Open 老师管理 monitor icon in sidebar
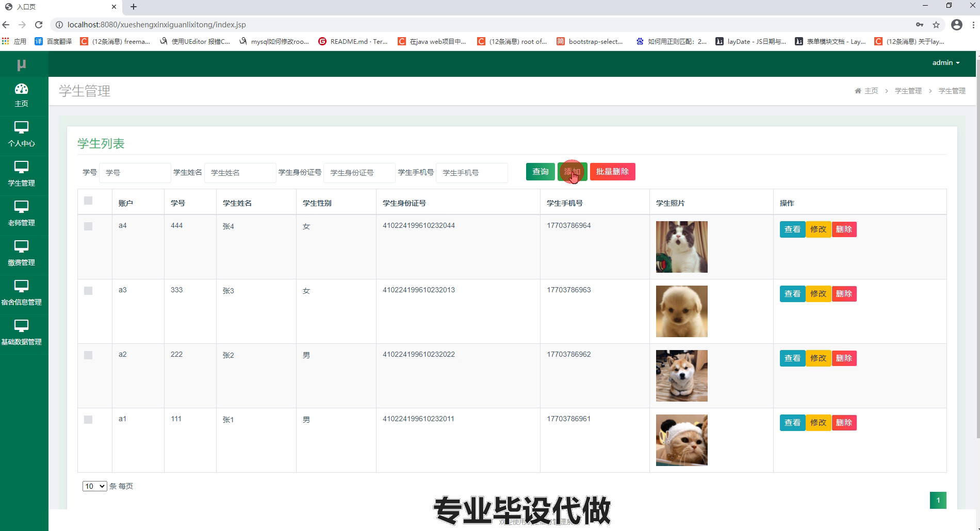 (21, 207)
